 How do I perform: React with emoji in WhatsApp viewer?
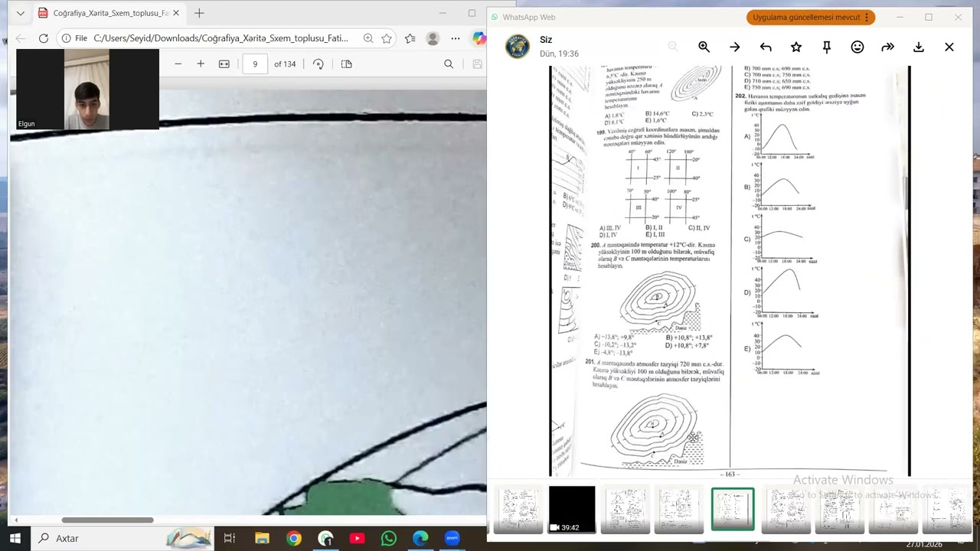(x=857, y=47)
